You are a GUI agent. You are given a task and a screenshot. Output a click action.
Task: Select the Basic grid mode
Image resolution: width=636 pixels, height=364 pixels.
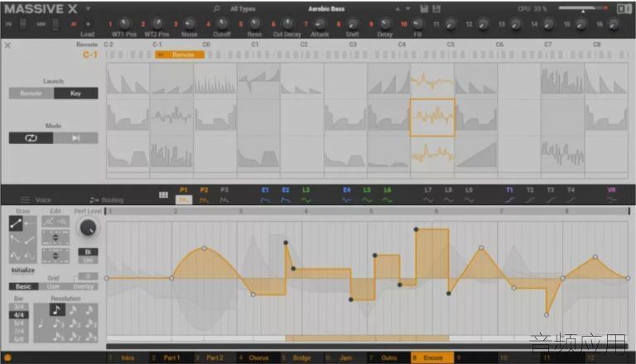tap(23, 286)
